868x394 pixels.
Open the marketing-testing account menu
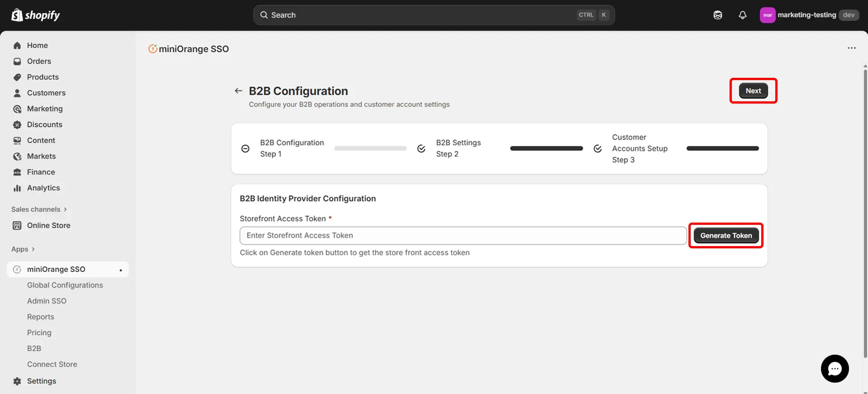[809, 15]
